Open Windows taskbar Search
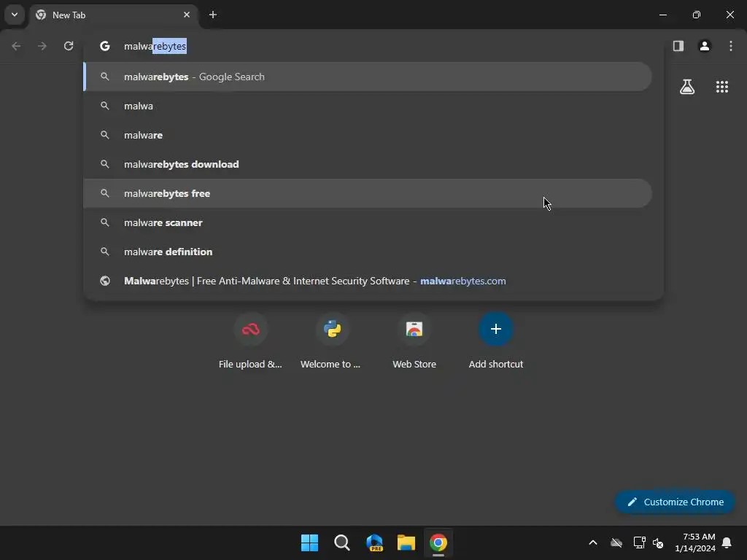Image resolution: width=747 pixels, height=560 pixels. (x=342, y=542)
